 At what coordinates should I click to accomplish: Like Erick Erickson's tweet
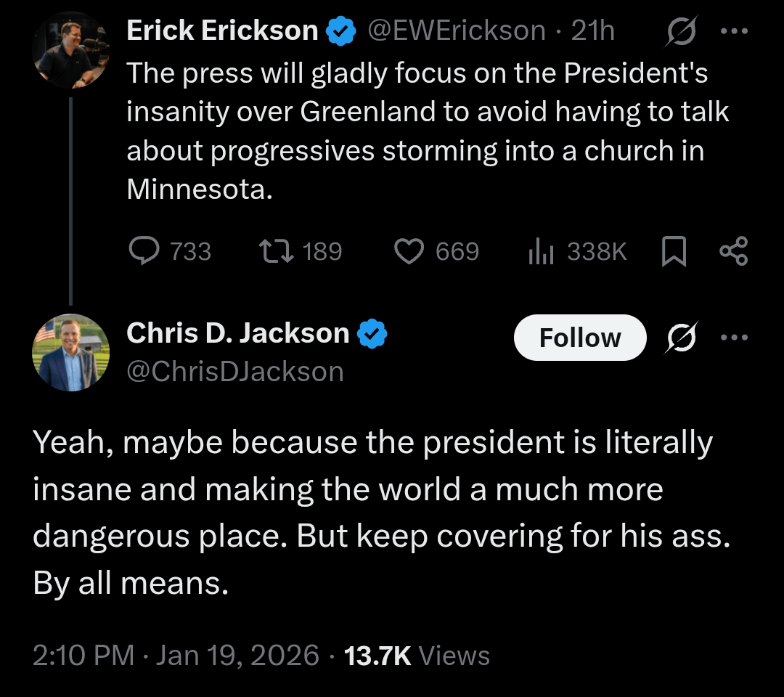(409, 251)
